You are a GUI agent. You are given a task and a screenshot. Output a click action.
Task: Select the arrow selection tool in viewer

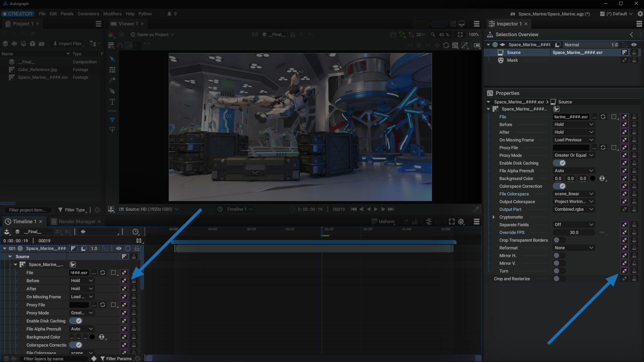(112, 59)
